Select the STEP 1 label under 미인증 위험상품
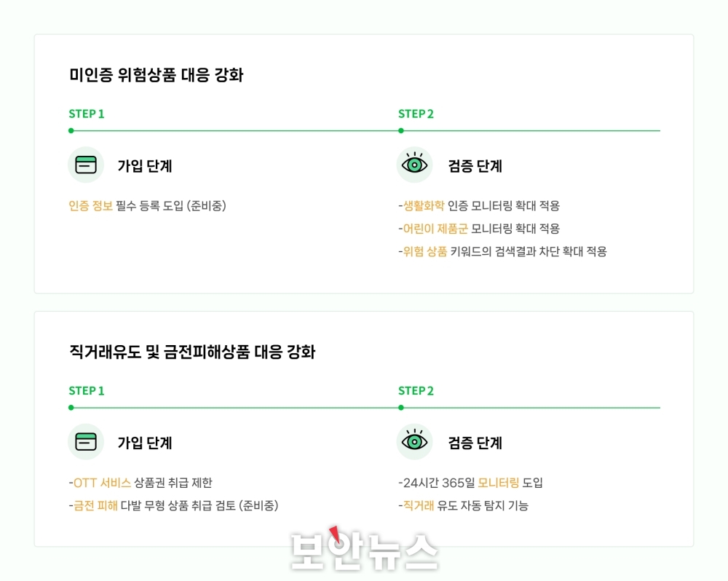This screenshot has width=728, height=581. [87, 114]
